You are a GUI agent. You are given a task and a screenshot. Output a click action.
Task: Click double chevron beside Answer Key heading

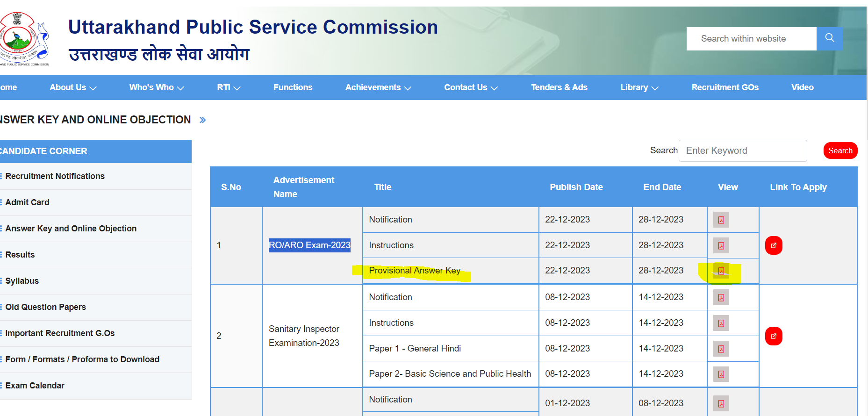pyautogui.click(x=202, y=120)
